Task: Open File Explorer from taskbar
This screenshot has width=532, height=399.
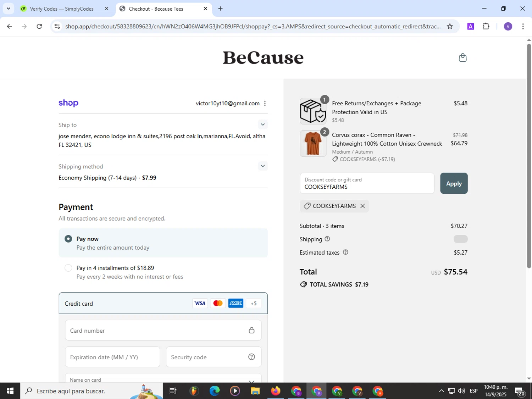Action: pyautogui.click(x=255, y=391)
